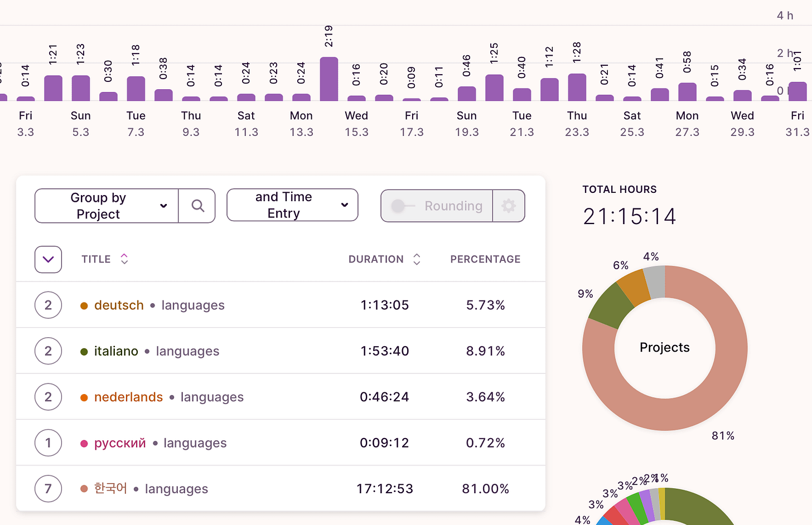Click the Tue 7.3 axis label
This screenshot has width=812, height=525.
pos(136,124)
